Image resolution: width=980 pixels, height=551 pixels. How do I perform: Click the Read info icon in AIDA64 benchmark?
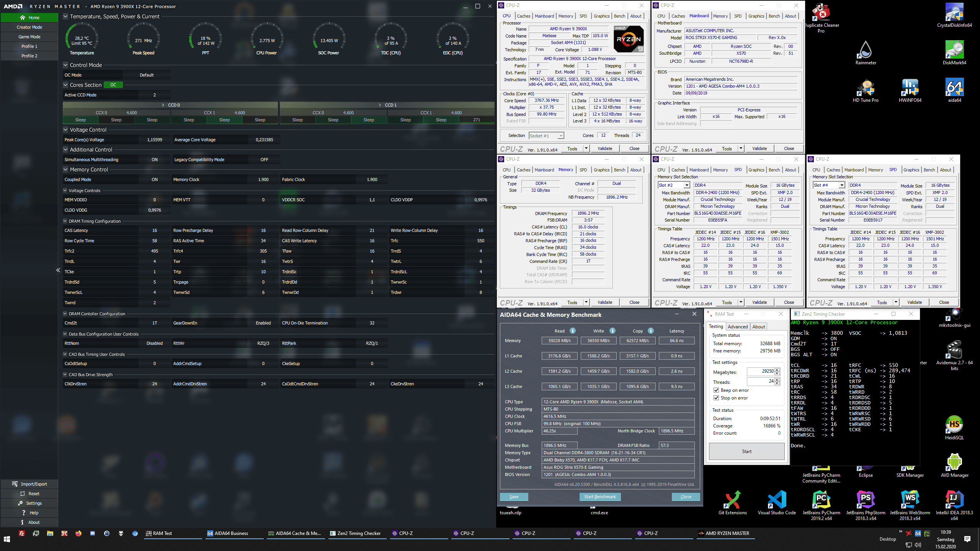[573, 331]
